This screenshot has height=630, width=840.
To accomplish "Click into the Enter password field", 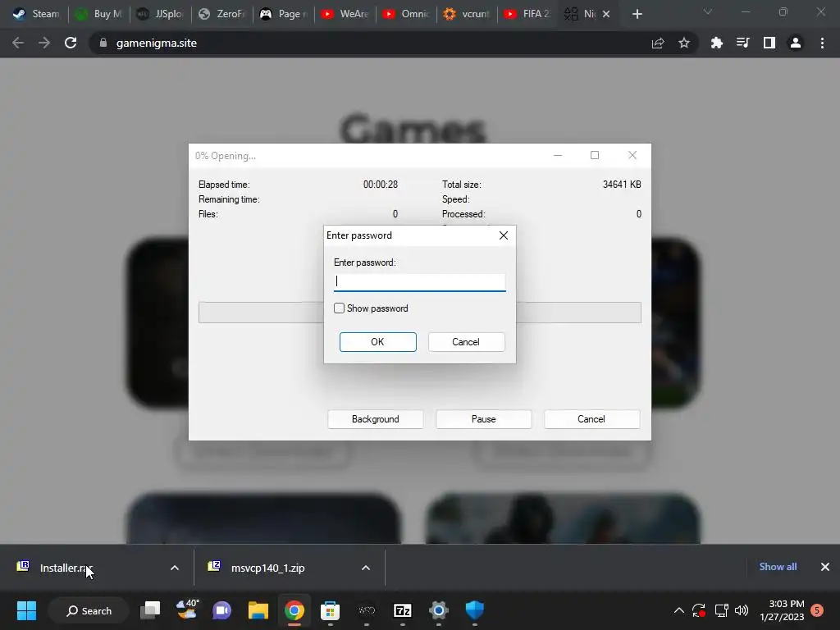I will pyautogui.click(x=419, y=282).
